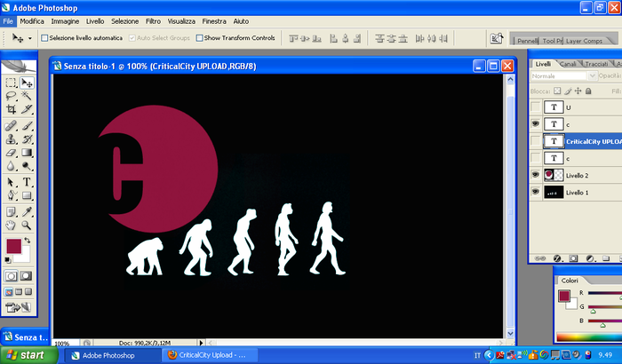Switch to the Tracciati tab
622x364 pixels.
pyautogui.click(x=596, y=64)
